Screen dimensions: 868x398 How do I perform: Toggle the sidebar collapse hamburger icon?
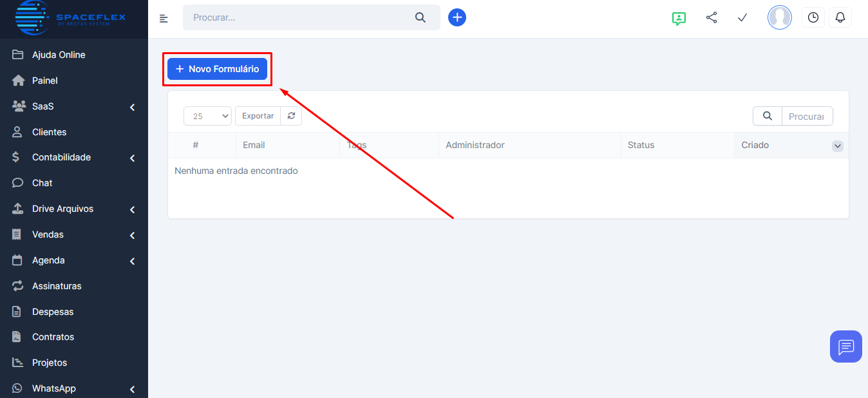tap(164, 18)
